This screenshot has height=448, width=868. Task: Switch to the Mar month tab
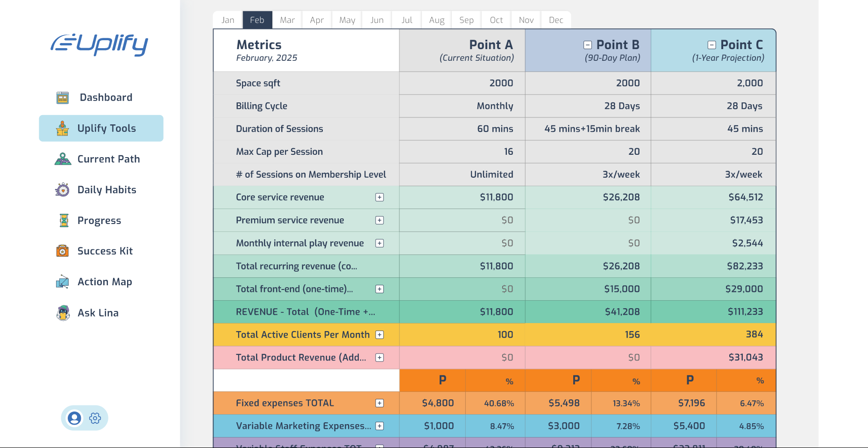[x=287, y=20]
